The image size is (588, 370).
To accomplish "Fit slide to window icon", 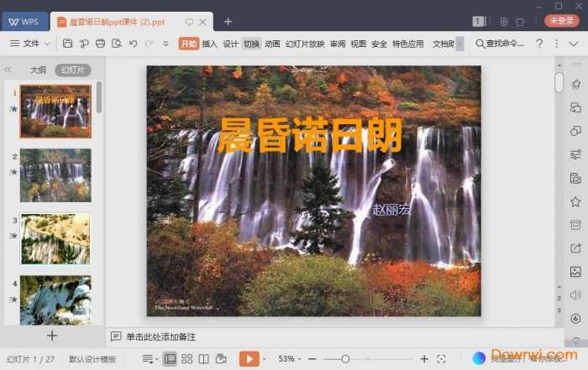I will pyautogui.click(x=441, y=359).
